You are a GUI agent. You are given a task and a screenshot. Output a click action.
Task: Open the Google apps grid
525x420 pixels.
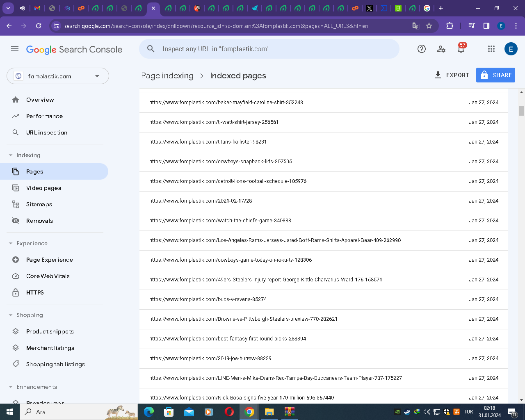491,49
